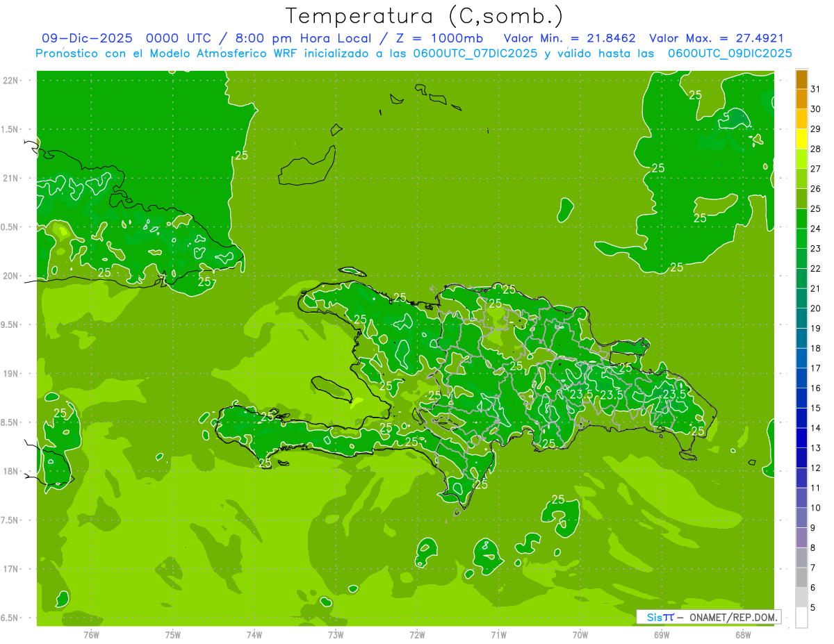The width and height of the screenshot is (834, 644).
Task: Click the "21N" latitude axis label
Action: [x=10, y=179]
